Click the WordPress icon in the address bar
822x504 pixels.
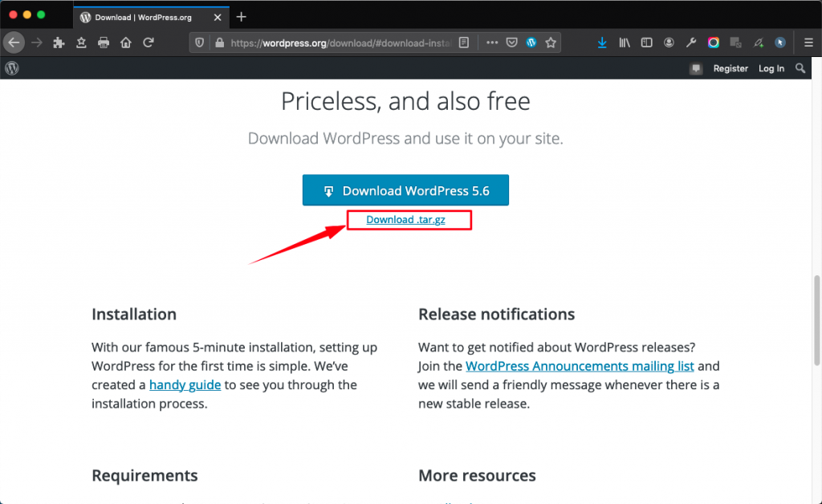pos(531,43)
